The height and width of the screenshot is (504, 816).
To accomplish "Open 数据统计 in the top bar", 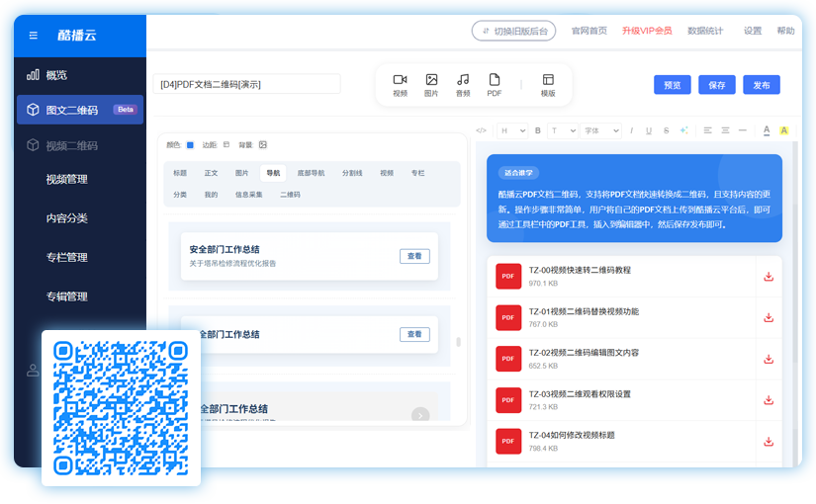I will click(705, 31).
